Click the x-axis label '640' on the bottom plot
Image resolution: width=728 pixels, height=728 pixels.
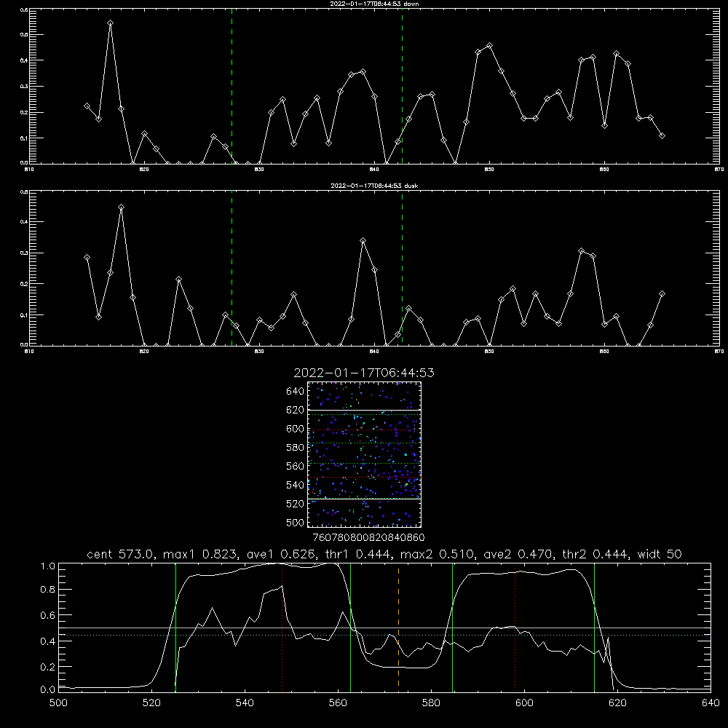tap(711, 703)
